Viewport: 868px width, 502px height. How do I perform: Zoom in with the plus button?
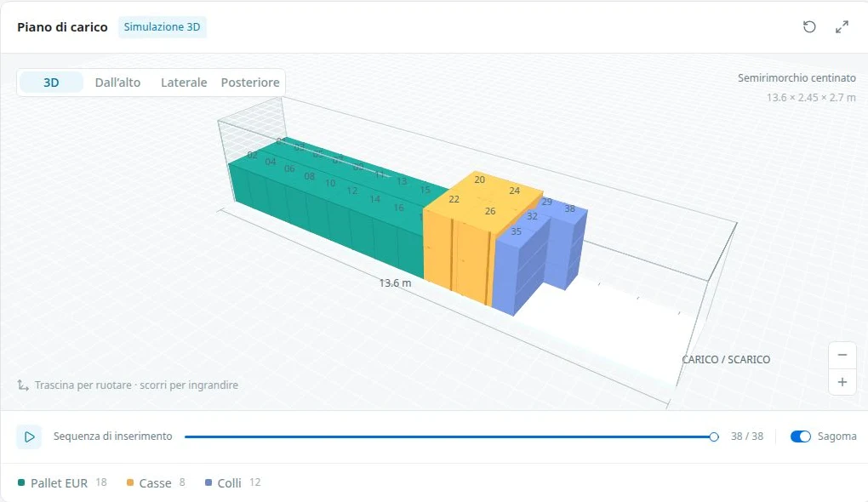842,382
